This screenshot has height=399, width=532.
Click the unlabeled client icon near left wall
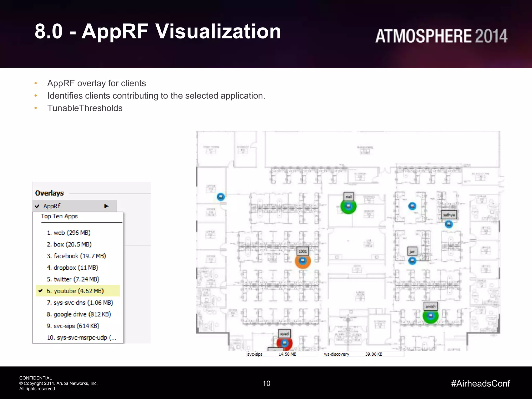[x=221, y=197]
